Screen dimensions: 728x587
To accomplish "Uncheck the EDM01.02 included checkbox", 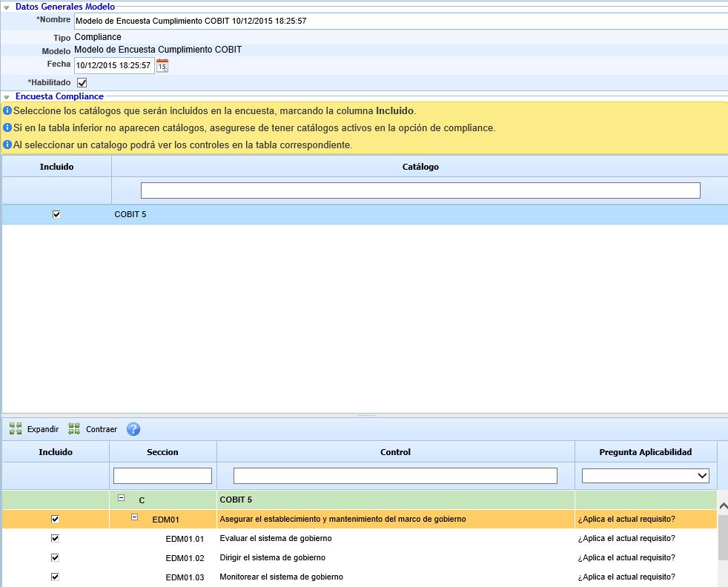I will coord(55,557).
